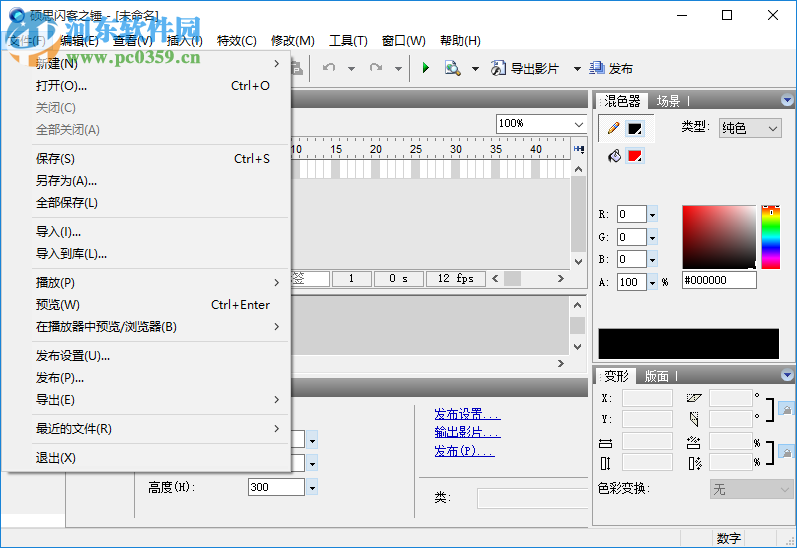Pick a shade in the red gradient square
The width and height of the screenshot is (797, 548).
click(x=719, y=237)
